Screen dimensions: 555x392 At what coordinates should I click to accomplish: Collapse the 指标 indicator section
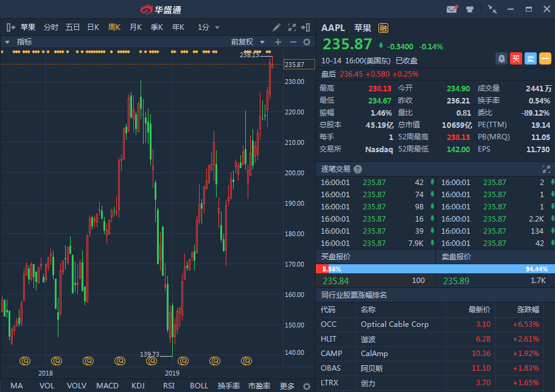7,42
